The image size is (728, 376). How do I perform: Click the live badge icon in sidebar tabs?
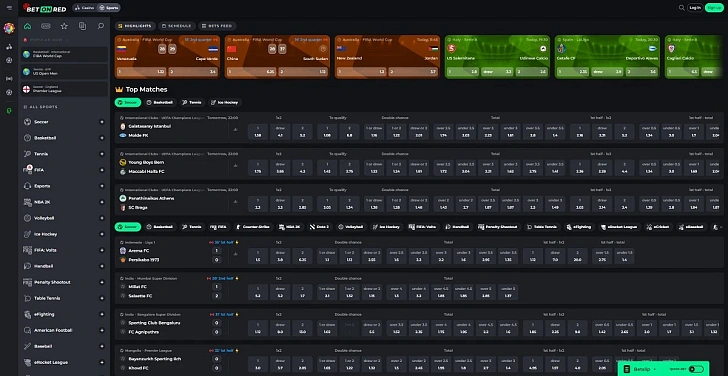pos(46,26)
